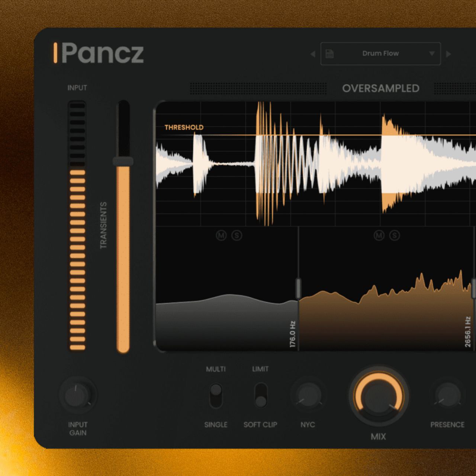Viewport: 476px width, 476px height.
Task: Solo the low band with its S button
Action: click(x=237, y=235)
